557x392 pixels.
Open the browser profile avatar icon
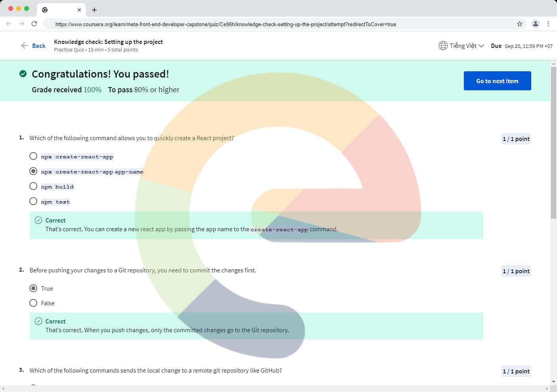(535, 24)
